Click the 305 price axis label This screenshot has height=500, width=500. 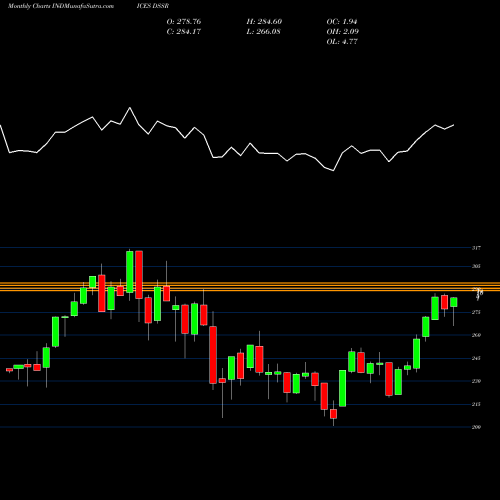click(x=476, y=266)
